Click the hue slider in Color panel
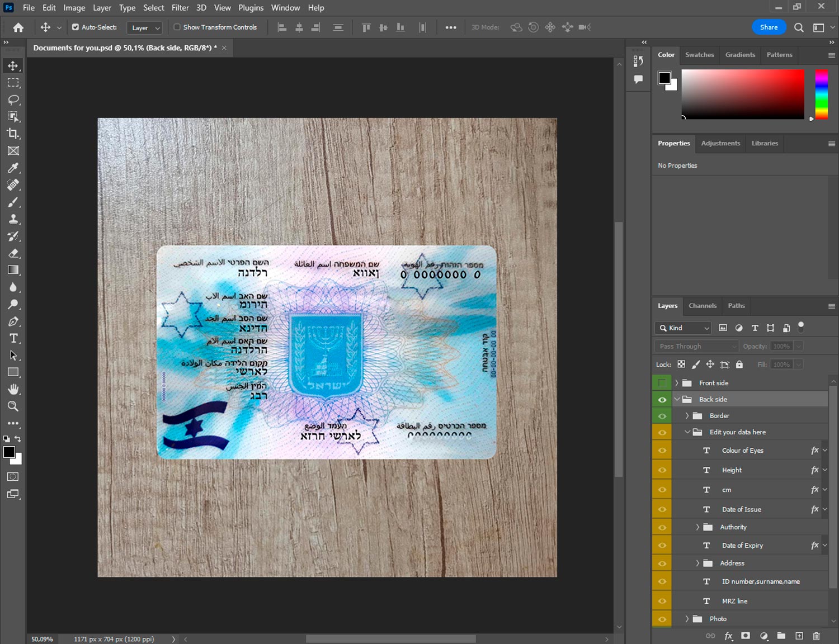This screenshot has height=644, width=839. point(821,94)
